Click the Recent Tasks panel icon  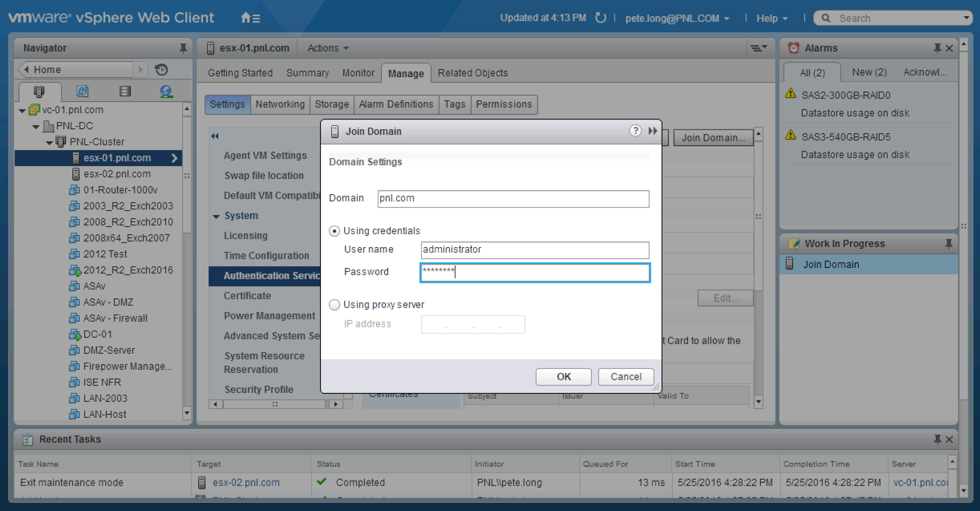(28, 440)
